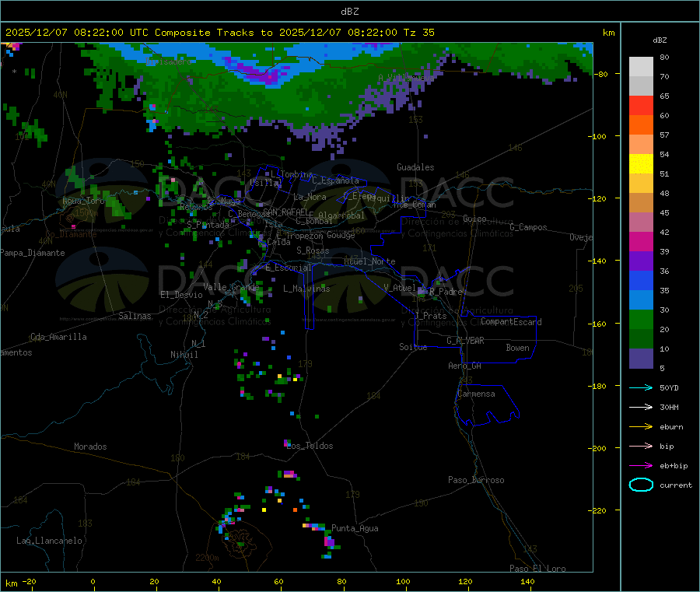Click the S_Rosas label on map
The image size is (700, 592).
pos(313,250)
